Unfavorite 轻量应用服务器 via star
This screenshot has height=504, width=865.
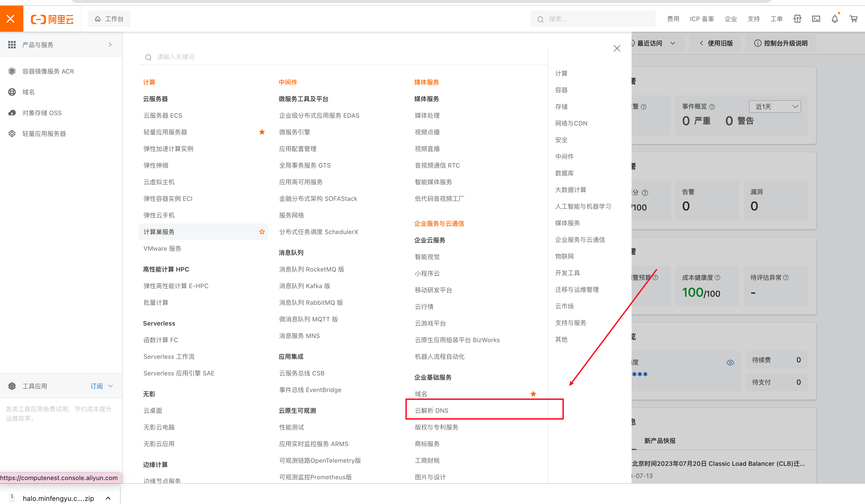coord(262,132)
